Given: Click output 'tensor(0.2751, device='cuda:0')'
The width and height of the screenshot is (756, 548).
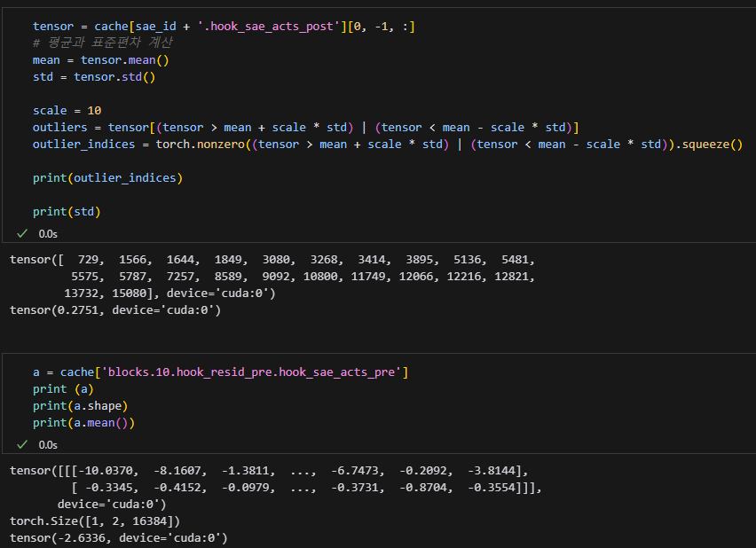Looking at the screenshot, I should (x=115, y=310).
